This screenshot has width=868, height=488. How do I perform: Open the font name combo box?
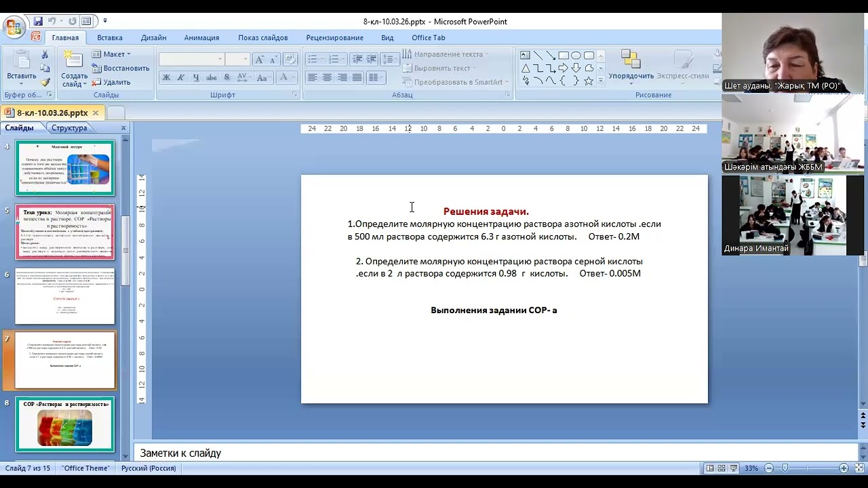(x=191, y=60)
